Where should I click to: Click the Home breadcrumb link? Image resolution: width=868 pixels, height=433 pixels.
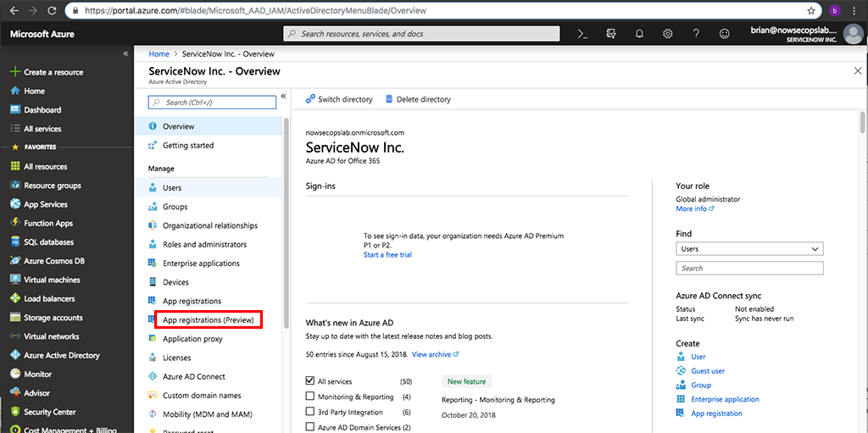tap(159, 54)
